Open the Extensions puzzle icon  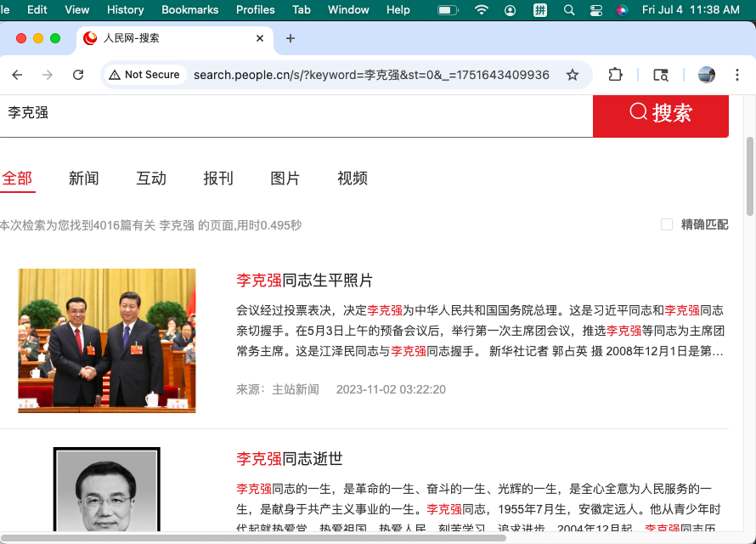(616, 75)
